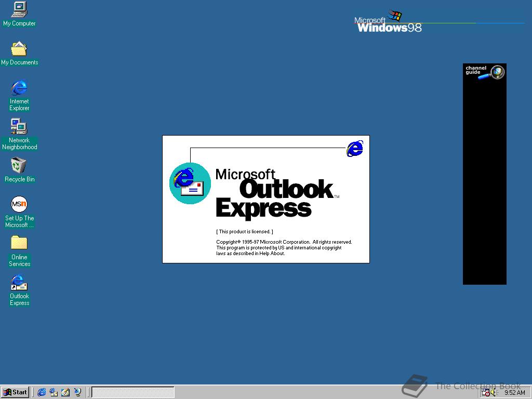This screenshot has width=532, height=399.
Task: Click the volume speaker tray icon
Action: tap(494, 393)
